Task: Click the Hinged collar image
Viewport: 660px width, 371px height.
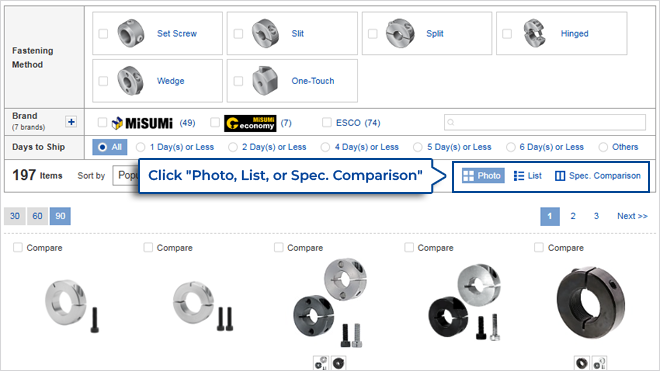Action: (x=535, y=33)
